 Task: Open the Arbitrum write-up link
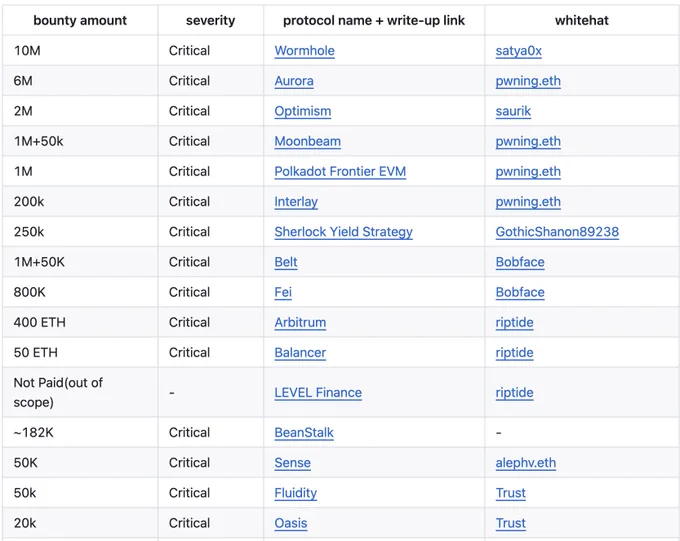(300, 323)
